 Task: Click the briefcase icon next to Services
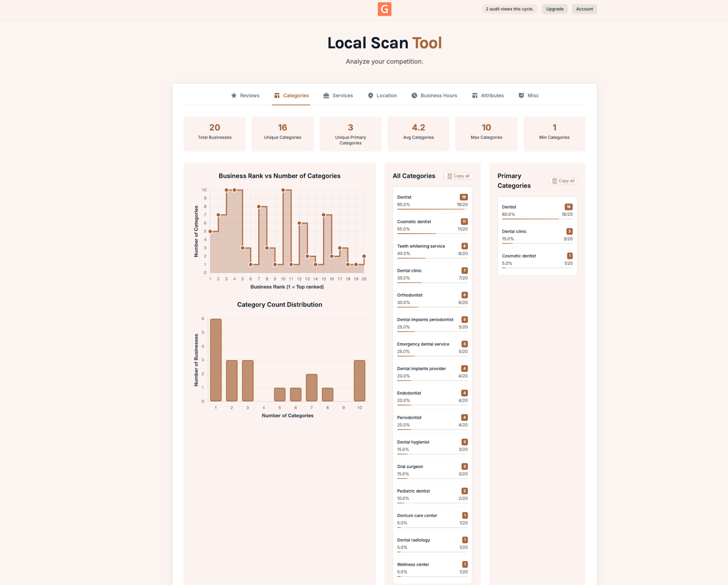pyautogui.click(x=326, y=96)
